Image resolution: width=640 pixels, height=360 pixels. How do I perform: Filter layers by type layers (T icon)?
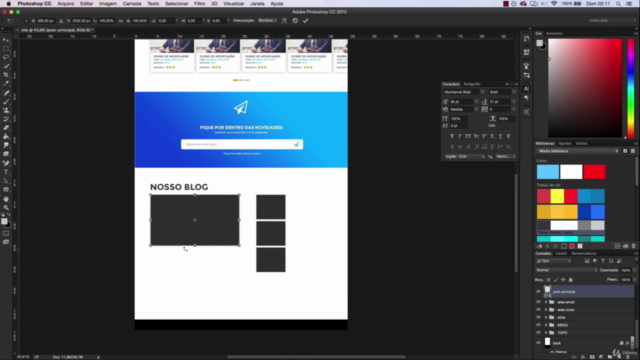pyautogui.click(x=603, y=261)
